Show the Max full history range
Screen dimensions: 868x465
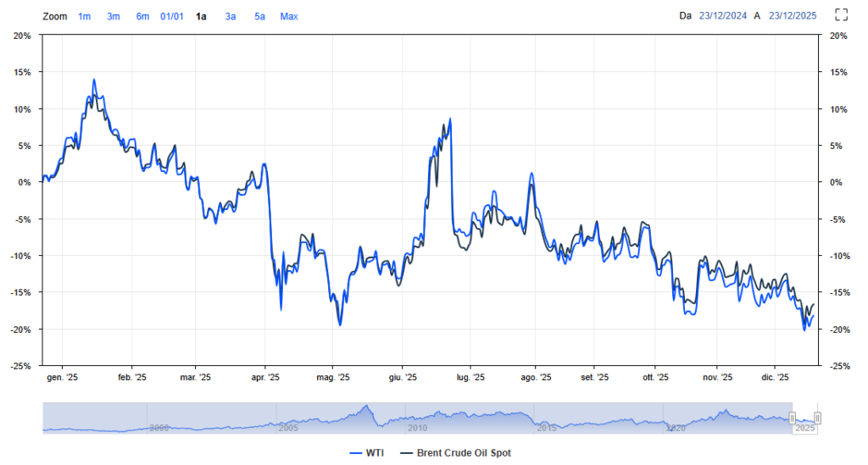tap(289, 16)
